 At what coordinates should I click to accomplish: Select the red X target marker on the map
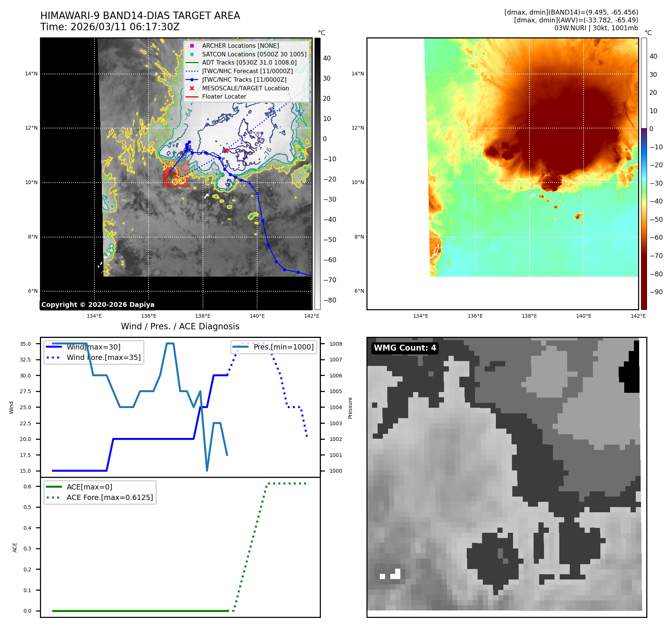coord(226,151)
